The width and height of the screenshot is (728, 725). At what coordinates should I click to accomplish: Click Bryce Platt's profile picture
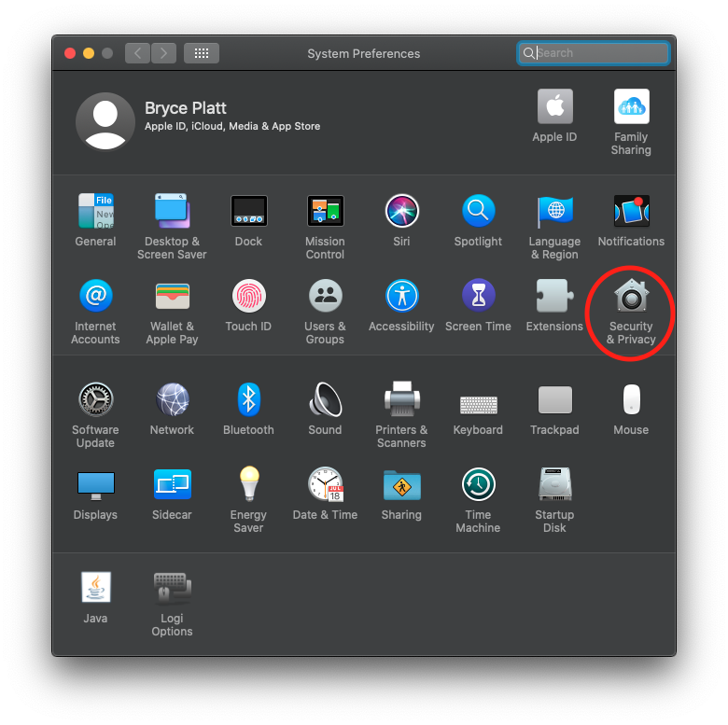(105, 121)
